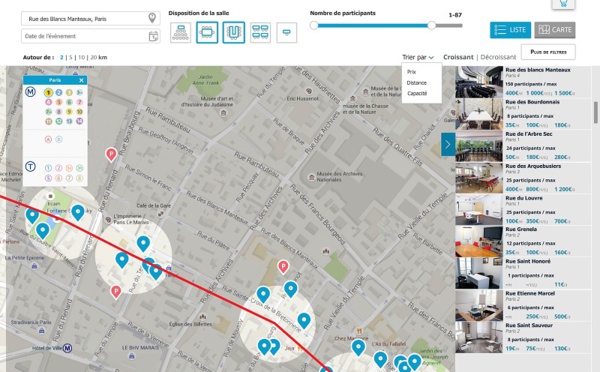Open Rue de l'Arbre Sec room thumbnail
The width and height of the screenshot is (600, 372).
(x=479, y=146)
